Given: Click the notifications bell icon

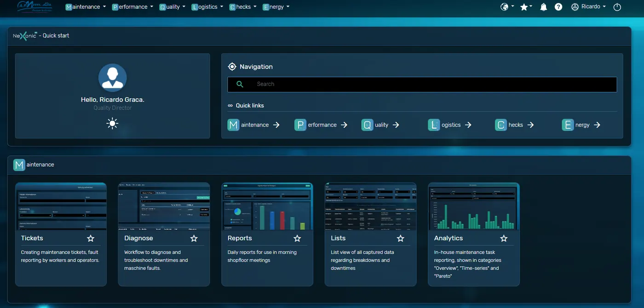Looking at the screenshot, I should click(543, 7).
